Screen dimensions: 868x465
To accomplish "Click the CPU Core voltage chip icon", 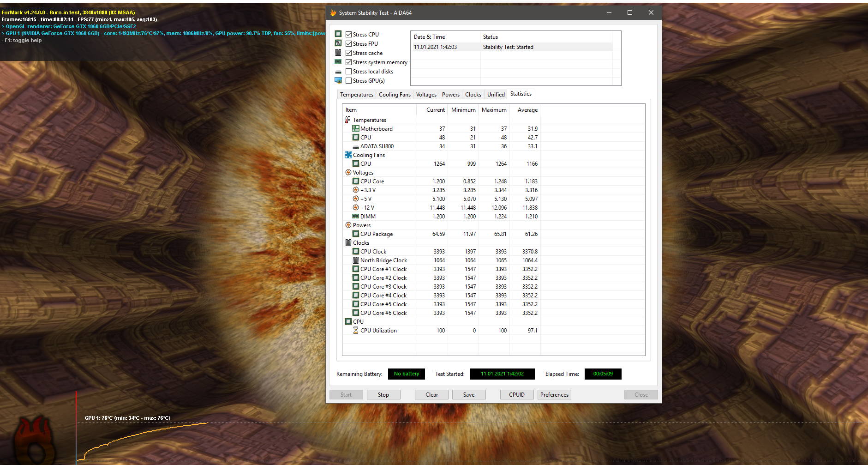I will [x=356, y=181].
